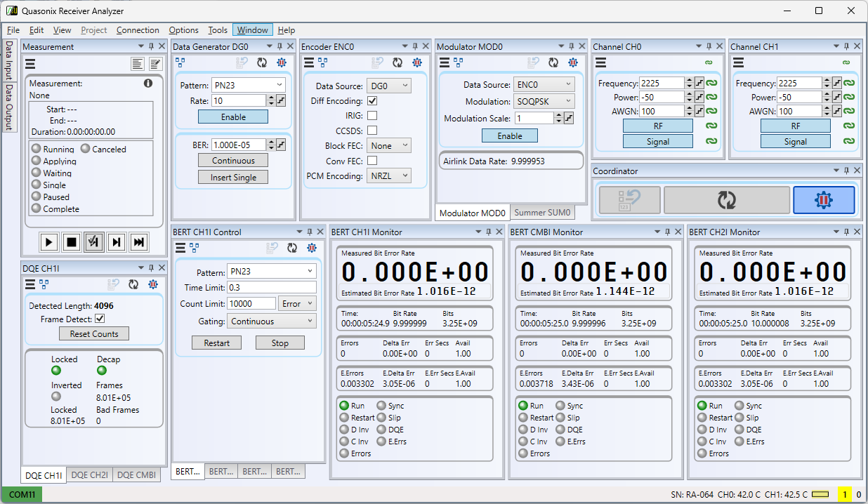
Task: Open the Pattern dropdown in Data Generator DG0
Action: (x=248, y=85)
